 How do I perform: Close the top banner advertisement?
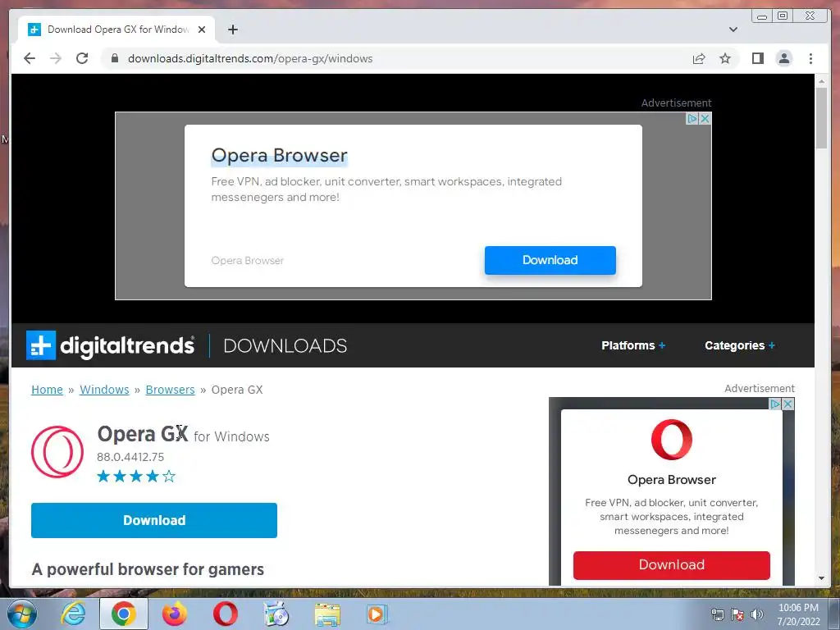[705, 118]
